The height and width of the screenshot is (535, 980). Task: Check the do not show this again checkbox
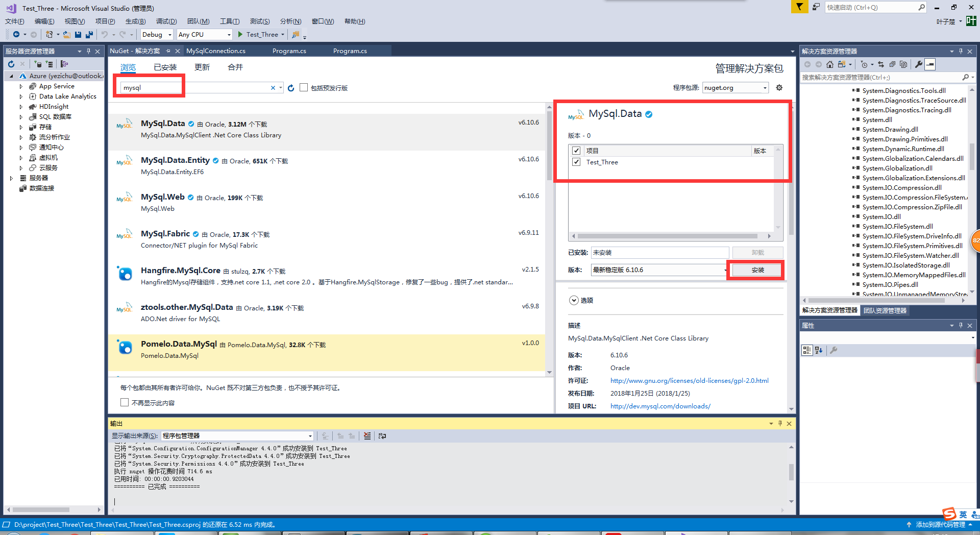(124, 402)
